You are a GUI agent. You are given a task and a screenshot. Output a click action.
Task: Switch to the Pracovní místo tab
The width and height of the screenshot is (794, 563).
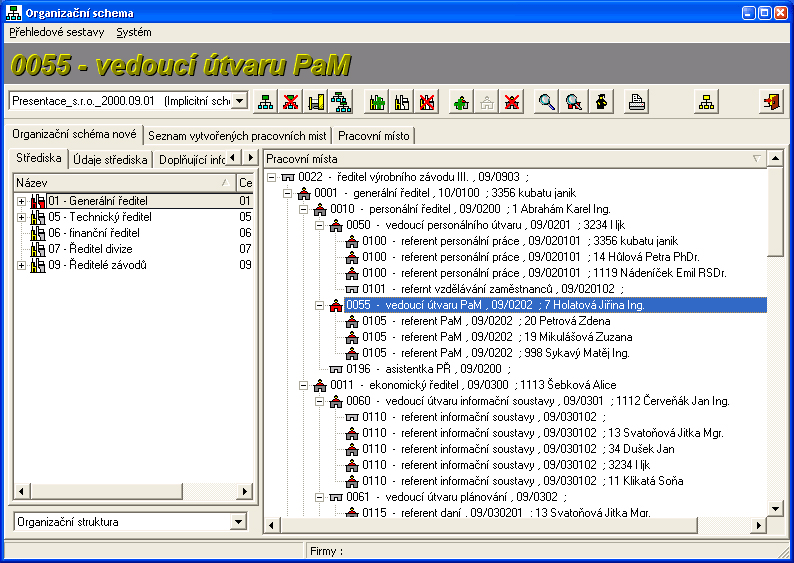(x=374, y=136)
